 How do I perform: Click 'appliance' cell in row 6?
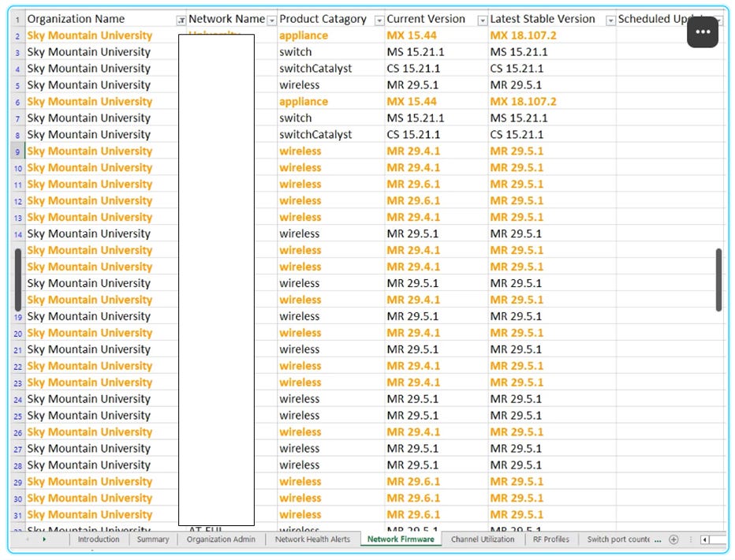[x=331, y=102]
